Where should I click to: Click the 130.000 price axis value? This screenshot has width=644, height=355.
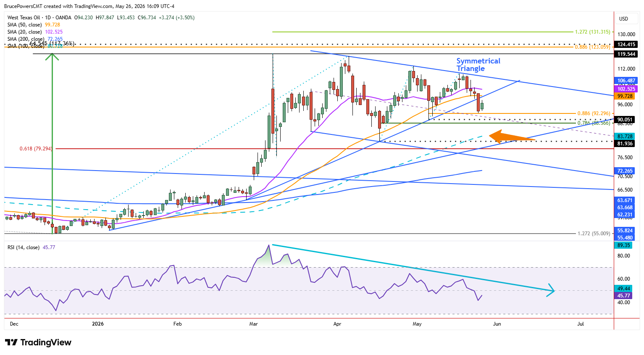pyautogui.click(x=626, y=34)
